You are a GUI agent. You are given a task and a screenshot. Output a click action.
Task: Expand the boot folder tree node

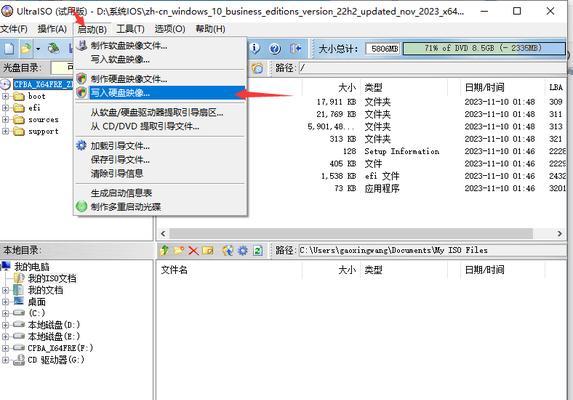click(x=5, y=96)
